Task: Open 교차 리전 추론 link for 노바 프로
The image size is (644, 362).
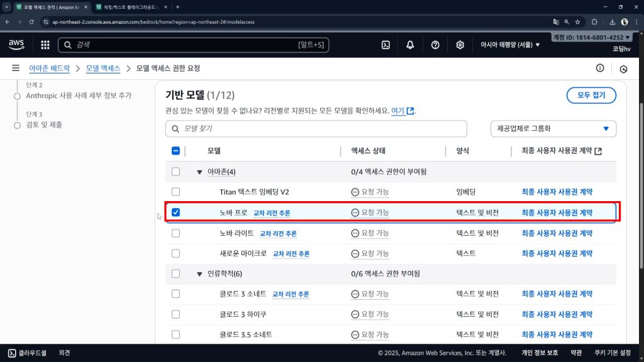Action: tap(272, 212)
